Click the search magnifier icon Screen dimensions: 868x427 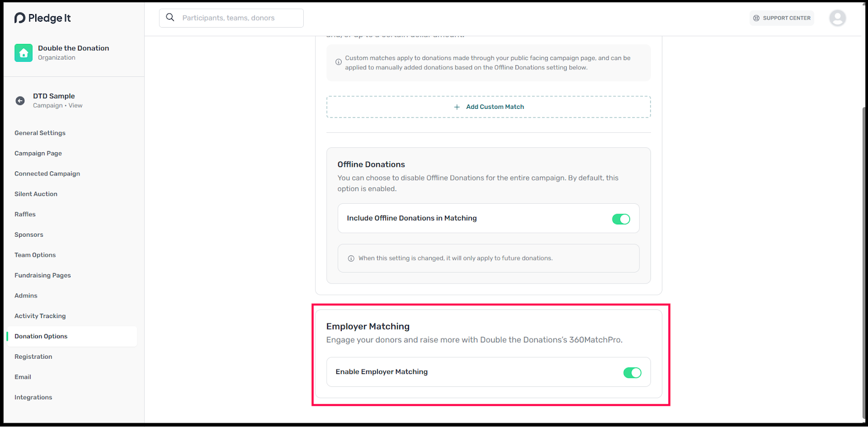170,17
